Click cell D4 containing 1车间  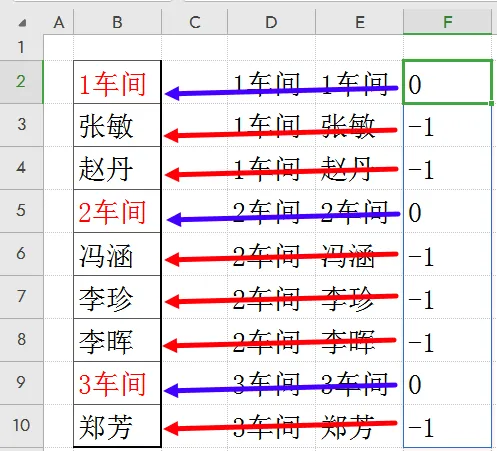coord(271,168)
